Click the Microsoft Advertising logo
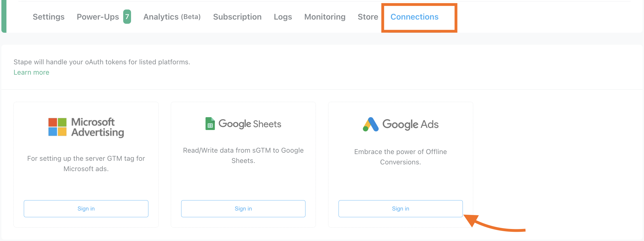Viewport: 644px width, 241px height. pos(86,127)
